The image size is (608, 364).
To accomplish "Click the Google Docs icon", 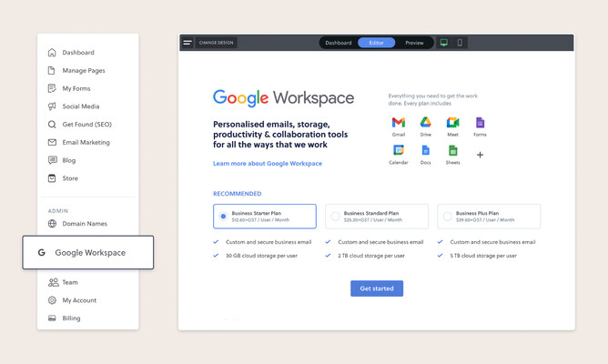I will 425,150.
